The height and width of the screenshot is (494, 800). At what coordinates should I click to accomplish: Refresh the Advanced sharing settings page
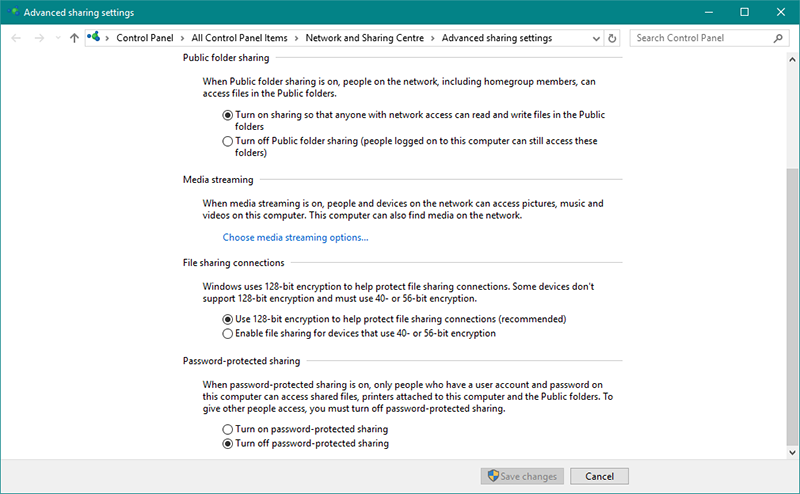click(612, 38)
